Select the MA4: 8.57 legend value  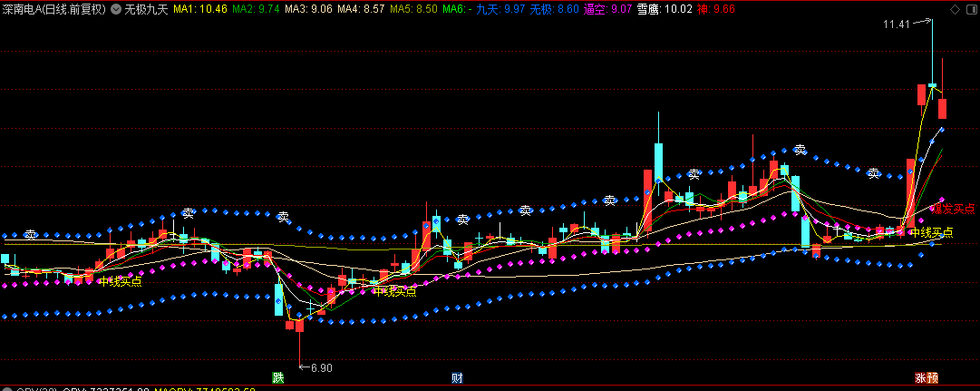(x=361, y=9)
